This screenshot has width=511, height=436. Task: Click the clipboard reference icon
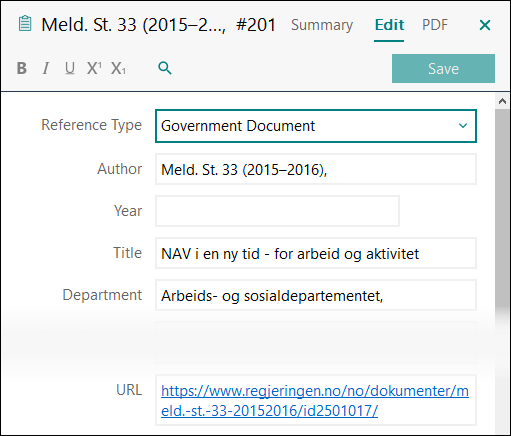click(25, 24)
